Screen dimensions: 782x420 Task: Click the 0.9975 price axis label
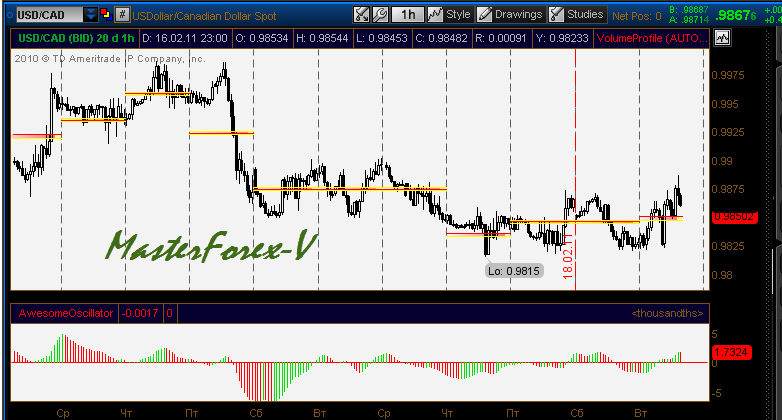[728, 75]
